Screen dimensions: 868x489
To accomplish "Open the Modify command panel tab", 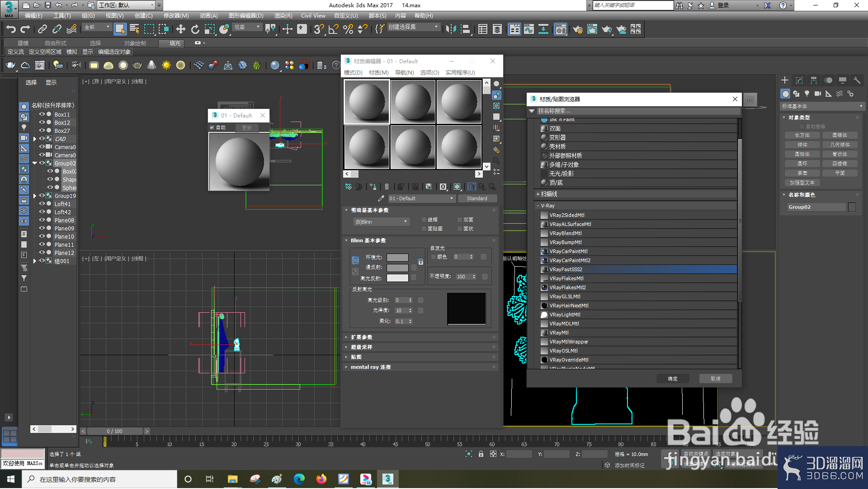I will (x=799, y=80).
